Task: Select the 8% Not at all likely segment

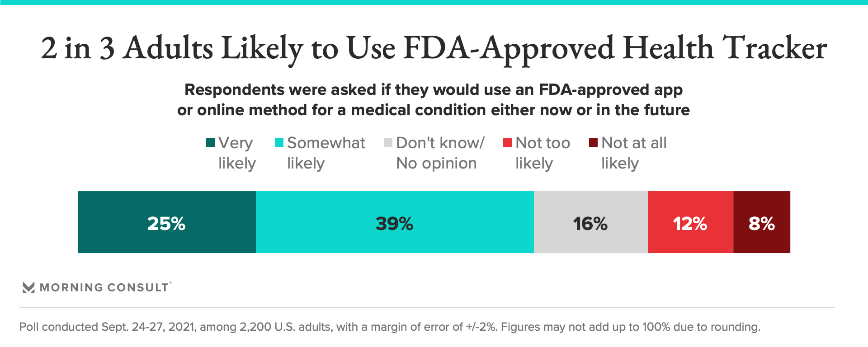Action: [x=761, y=222]
